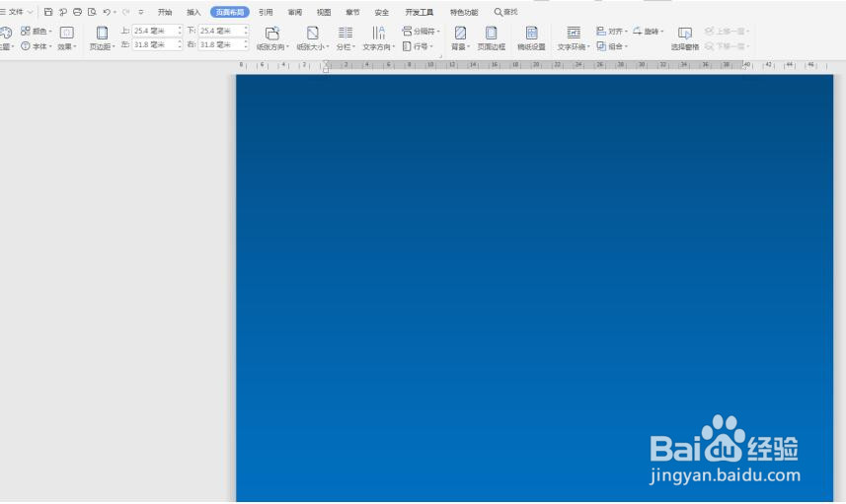Screen dimensions: 846x504
Task: Click the Effects (效果) icon
Action: [66, 33]
